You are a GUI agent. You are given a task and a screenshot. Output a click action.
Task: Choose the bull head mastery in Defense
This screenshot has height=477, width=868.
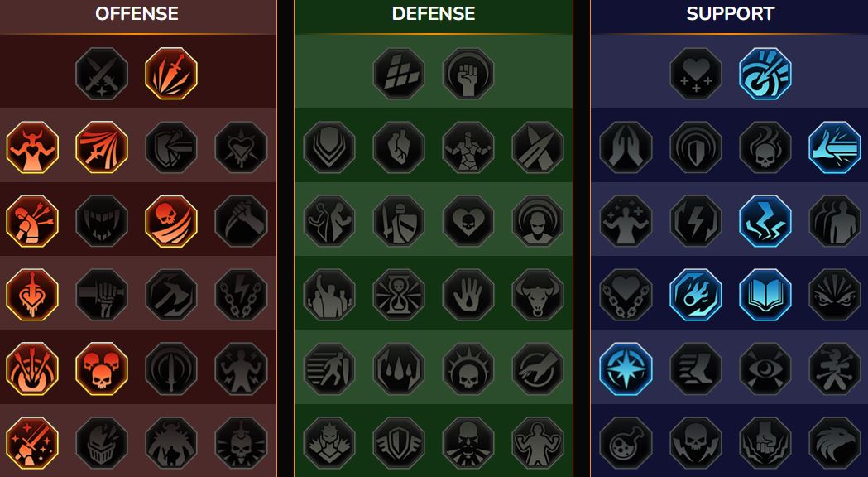538,295
